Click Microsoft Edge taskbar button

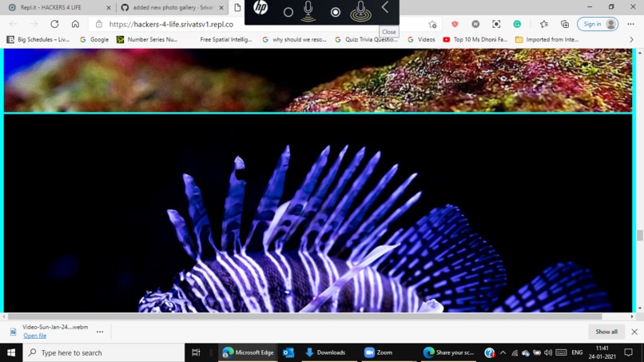point(248,352)
